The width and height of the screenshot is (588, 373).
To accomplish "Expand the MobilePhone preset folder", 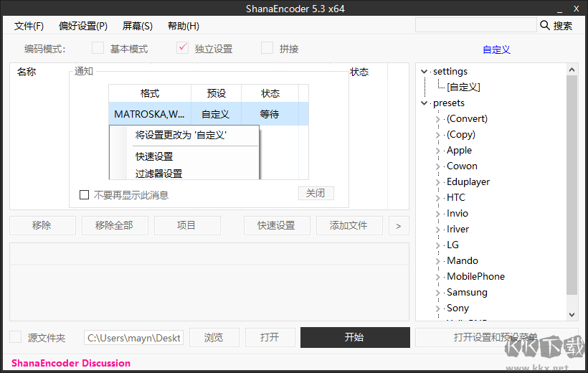I will [437, 277].
